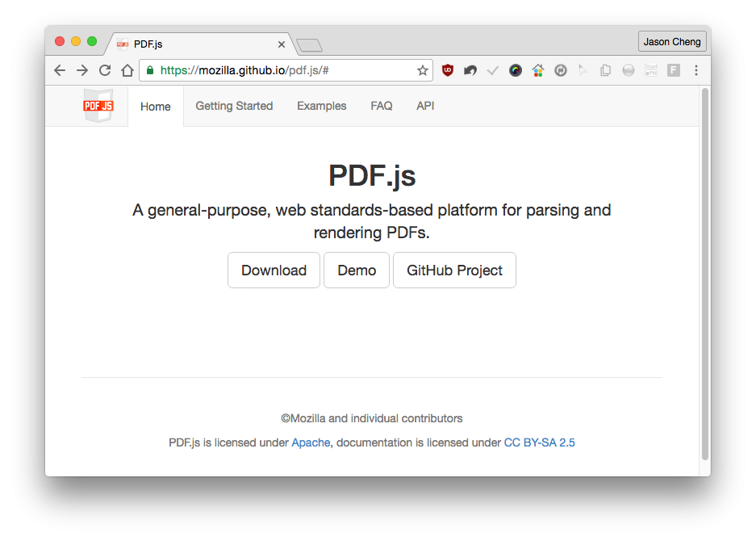The image size is (756, 541).
Task: Minimize the window with the yellow button
Action: pyautogui.click(x=76, y=41)
